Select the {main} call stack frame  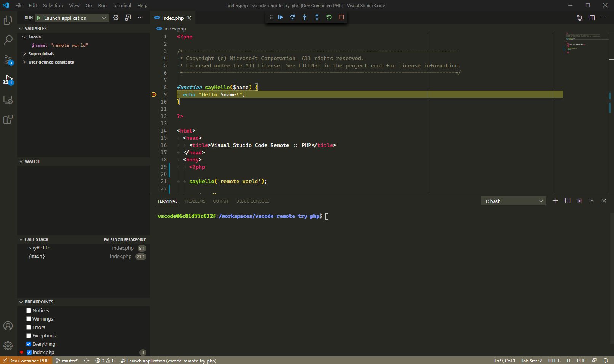(x=37, y=257)
